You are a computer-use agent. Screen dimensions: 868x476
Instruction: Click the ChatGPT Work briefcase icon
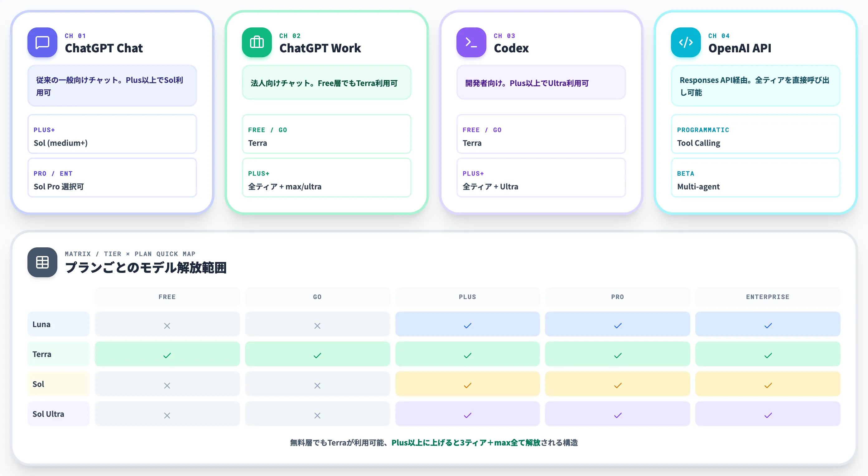(257, 42)
